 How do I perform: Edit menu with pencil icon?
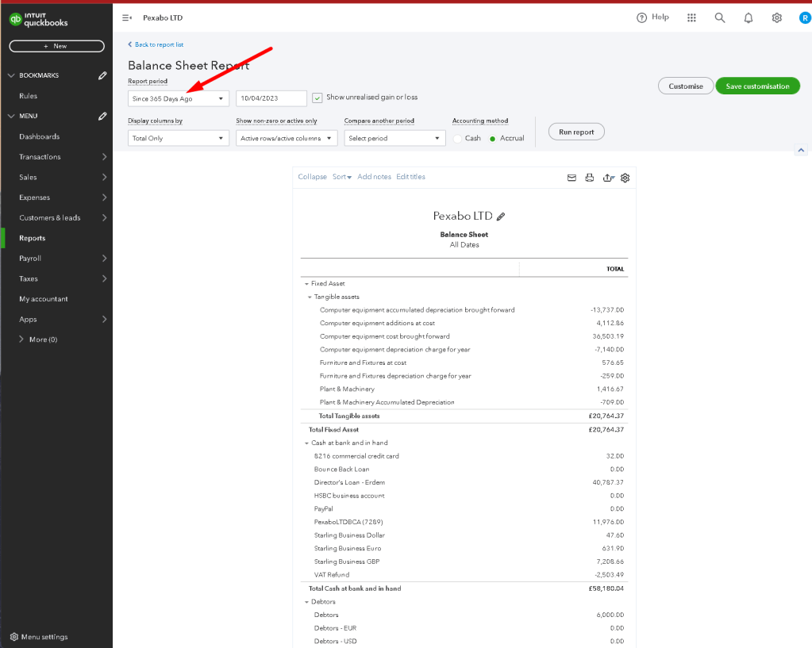[x=102, y=116]
